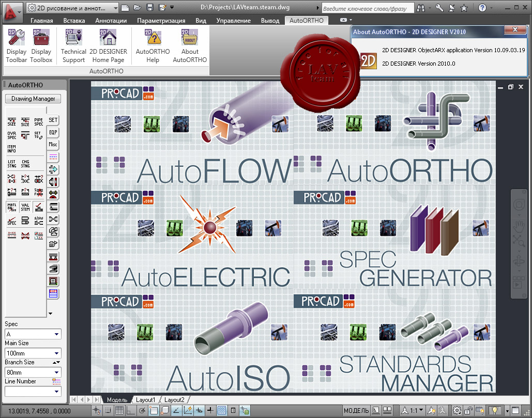Expand the Branch Size dropdown

tap(57, 372)
